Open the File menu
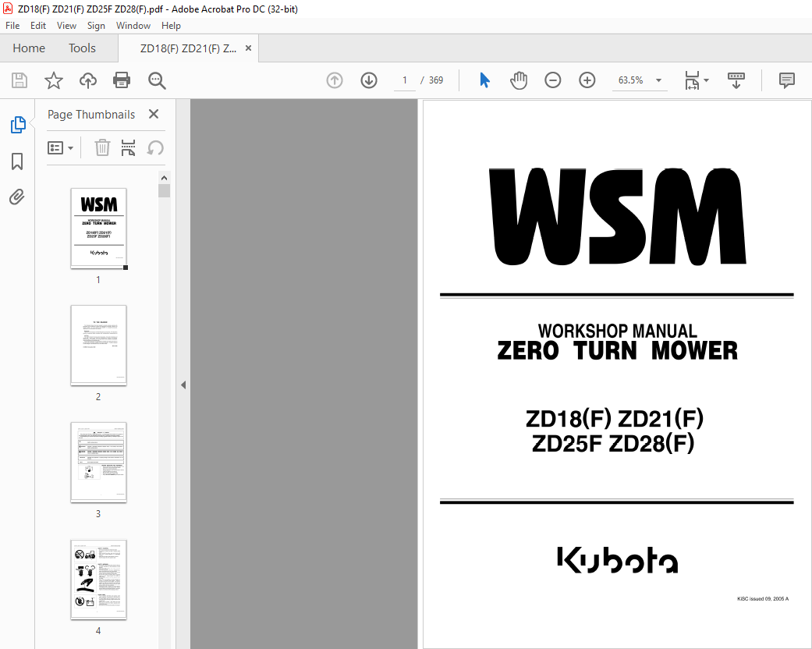The width and height of the screenshot is (812, 649). [x=12, y=26]
